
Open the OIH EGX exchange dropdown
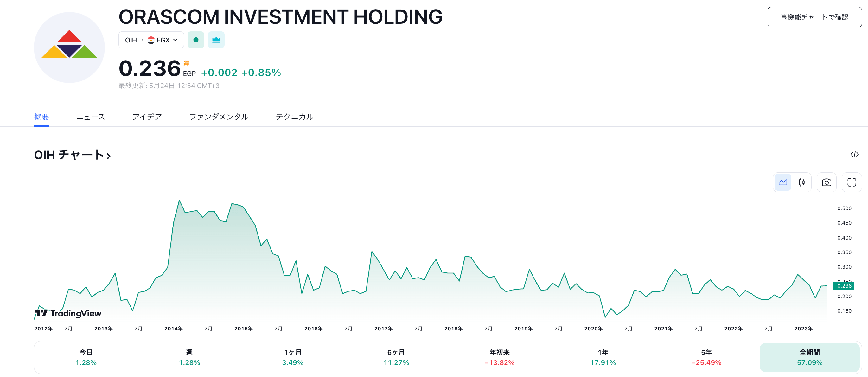[151, 40]
